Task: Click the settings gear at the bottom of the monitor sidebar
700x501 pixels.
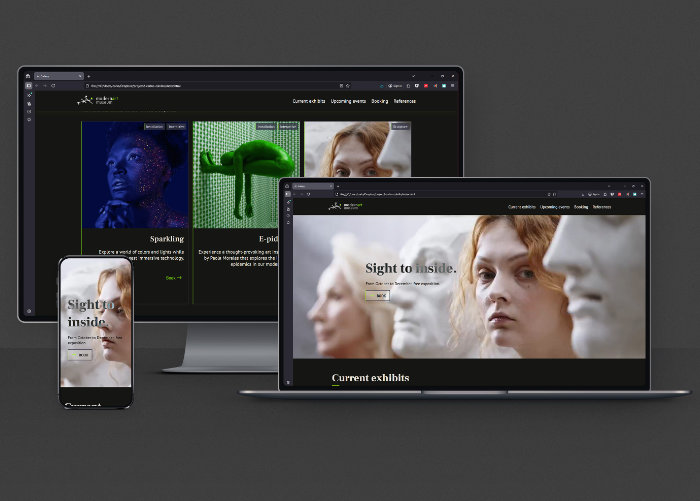Action: [29, 311]
